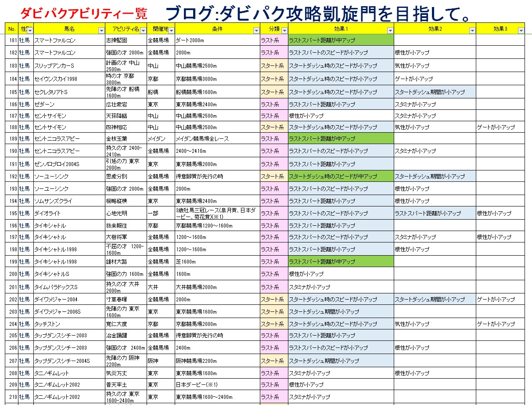Select ability cell 計画の才 中山 2500m
532x405 pixels.
tap(126, 66)
